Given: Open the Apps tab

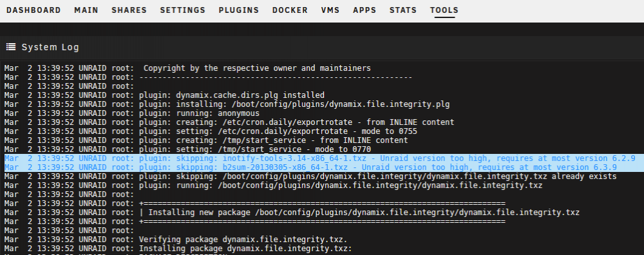Looking at the screenshot, I should point(365,10).
